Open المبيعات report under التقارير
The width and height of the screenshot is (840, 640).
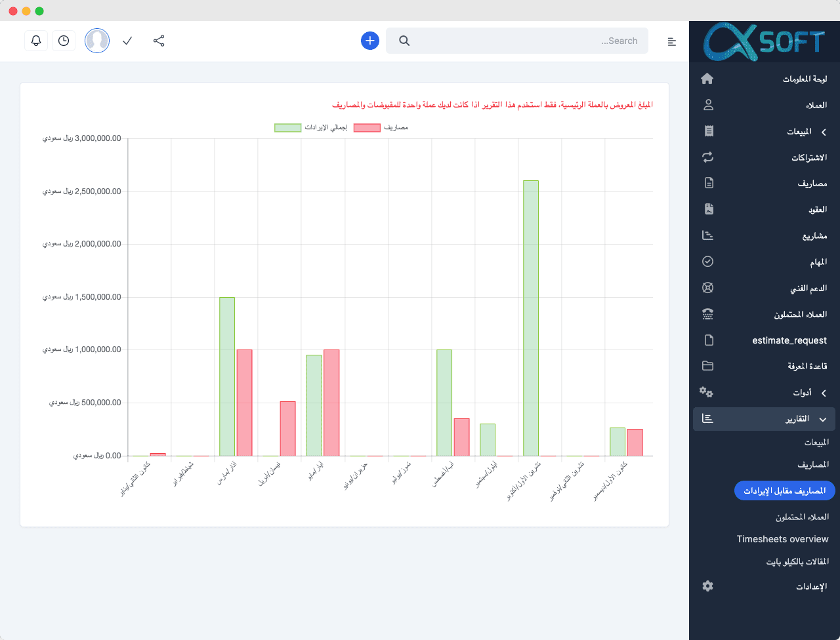point(816,442)
